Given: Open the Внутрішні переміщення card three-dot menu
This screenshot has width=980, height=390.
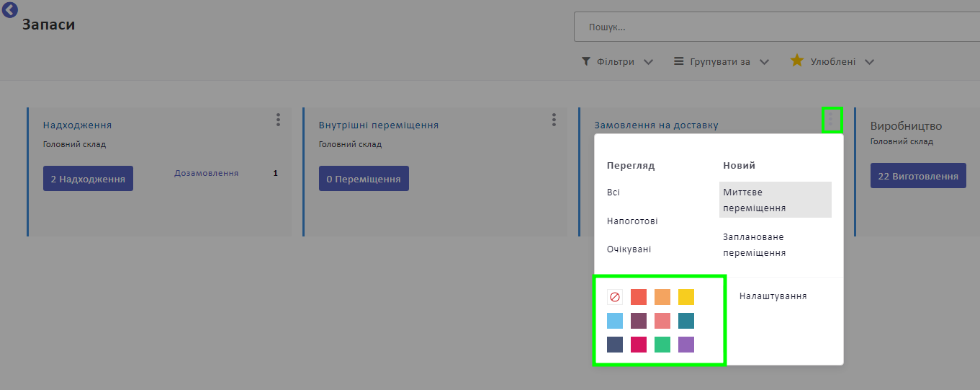Looking at the screenshot, I should pos(554,120).
